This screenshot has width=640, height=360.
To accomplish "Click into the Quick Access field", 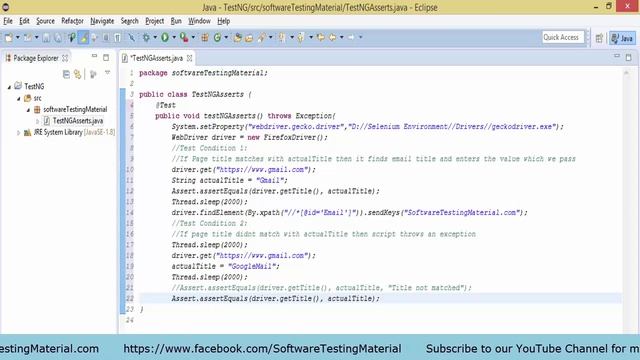I will [563, 37].
